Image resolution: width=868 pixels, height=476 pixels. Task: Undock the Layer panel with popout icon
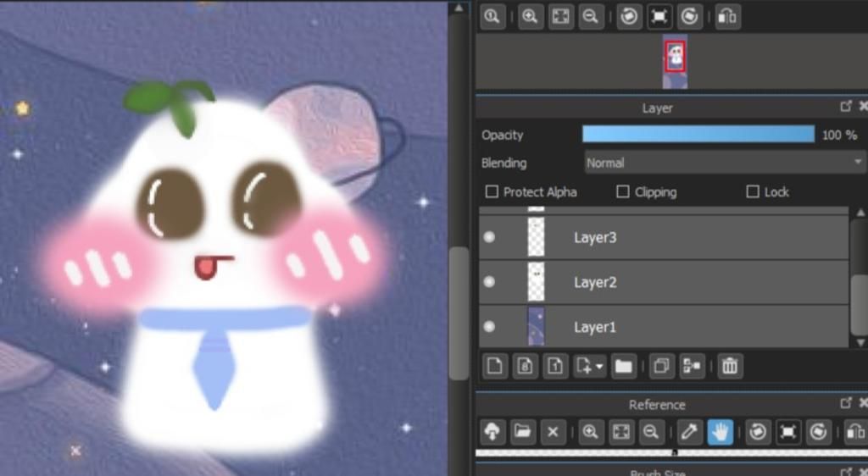[x=845, y=107]
